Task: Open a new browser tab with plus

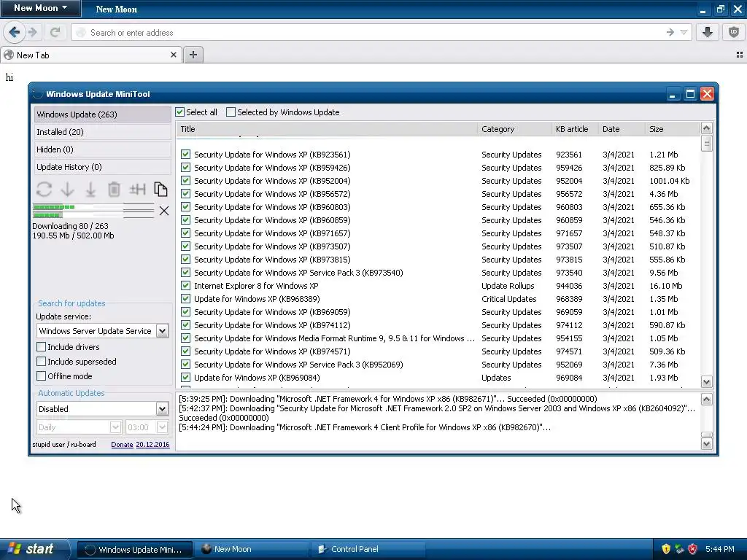Action: click(193, 55)
